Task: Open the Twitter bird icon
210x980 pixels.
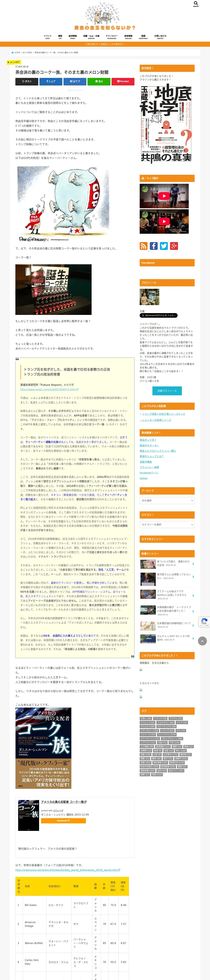Action: [x=164, y=246]
